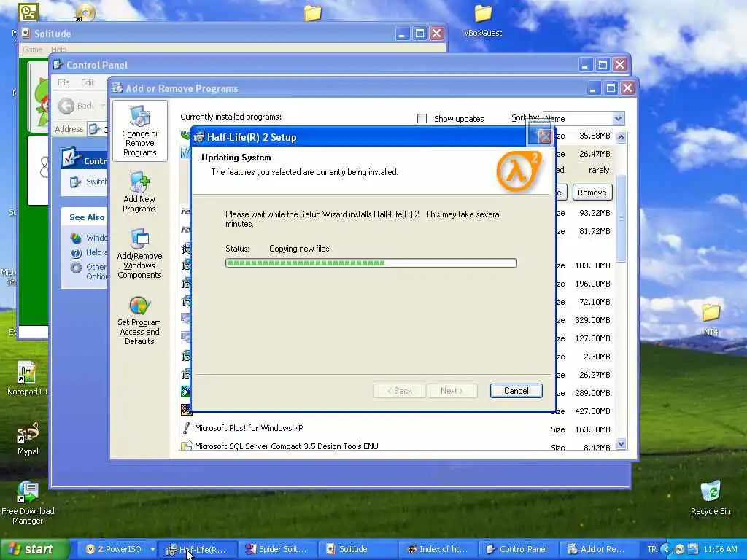Click Back button in Control Panel toolbar
The height and width of the screenshot is (560, 747).
point(76,105)
